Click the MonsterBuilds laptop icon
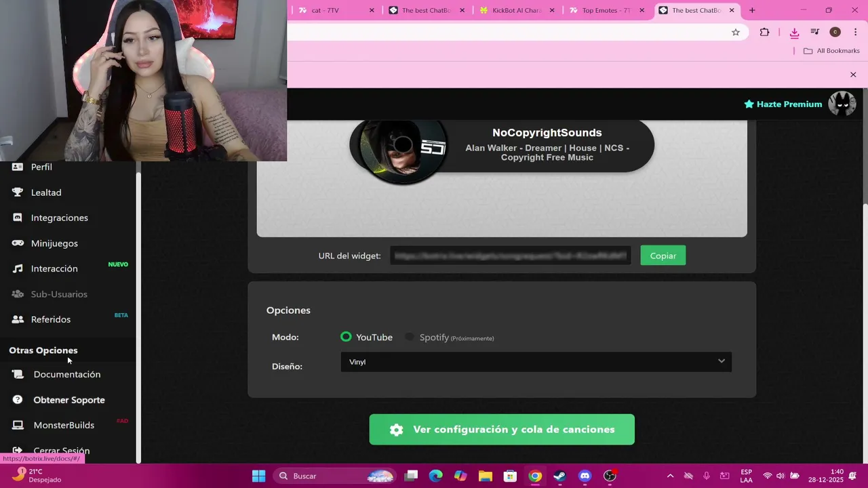Screen dimensions: 868x488 [x=18, y=425]
